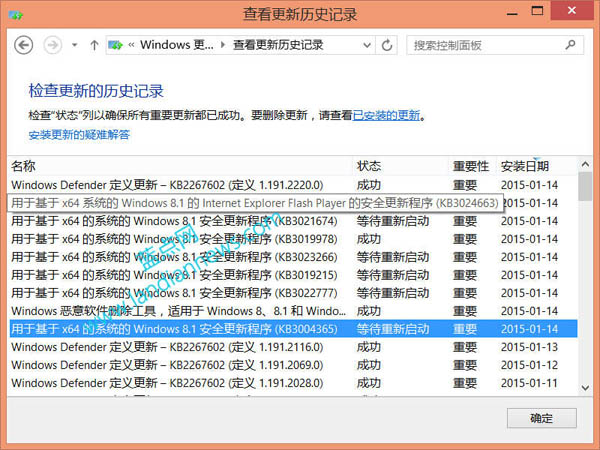Screen dimensions: 600x450
Task: Sort by the 重要性 column header
Action: [x=473, y=166]
